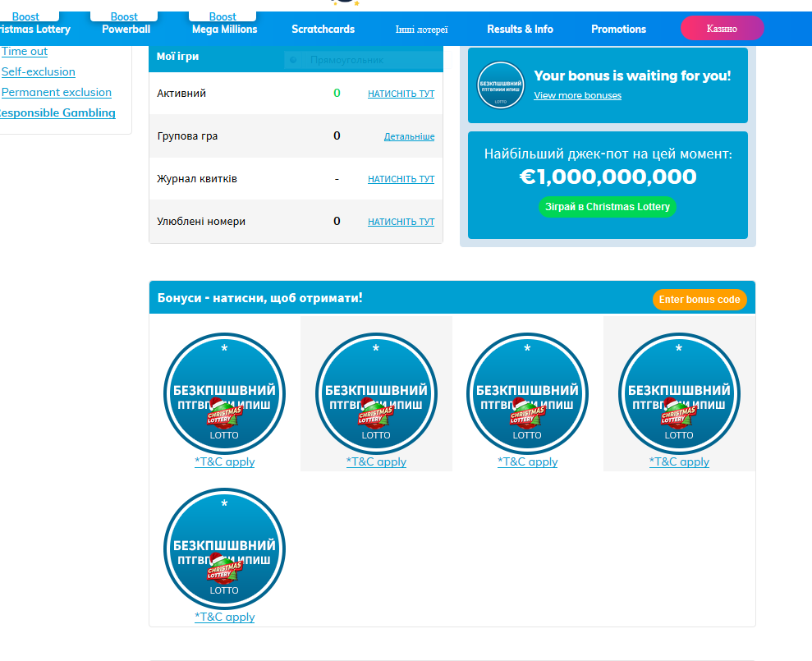
Task: Click the bonus badge beside 'Your bonus is waiting'
Action: (500, 85)
